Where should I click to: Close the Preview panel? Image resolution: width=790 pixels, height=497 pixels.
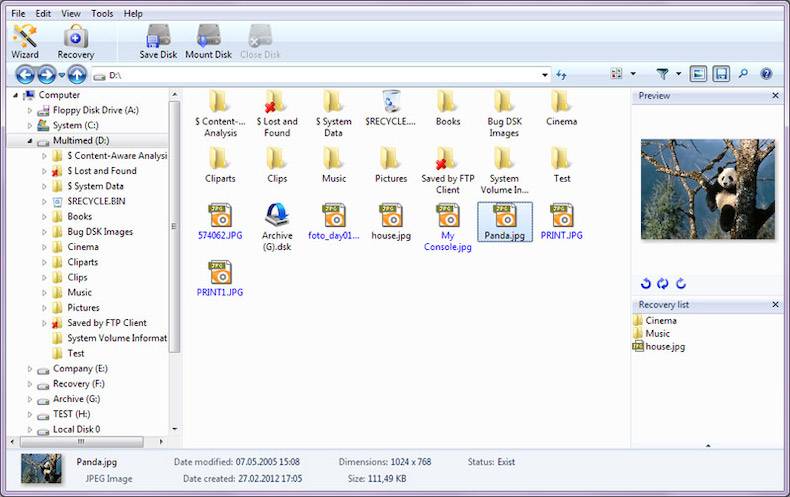point(775,96)
